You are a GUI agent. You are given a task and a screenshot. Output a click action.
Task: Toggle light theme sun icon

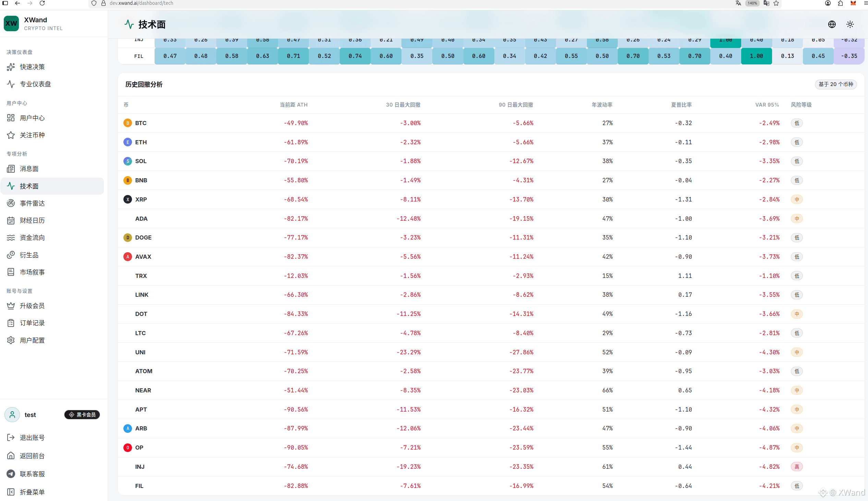(x=850, y=24)
